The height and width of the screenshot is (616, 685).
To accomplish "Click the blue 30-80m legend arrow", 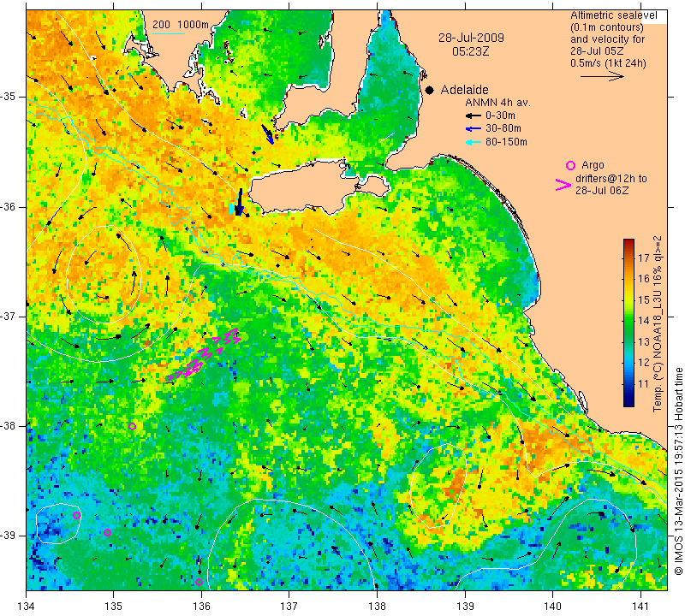I will (x=474, y=129).
